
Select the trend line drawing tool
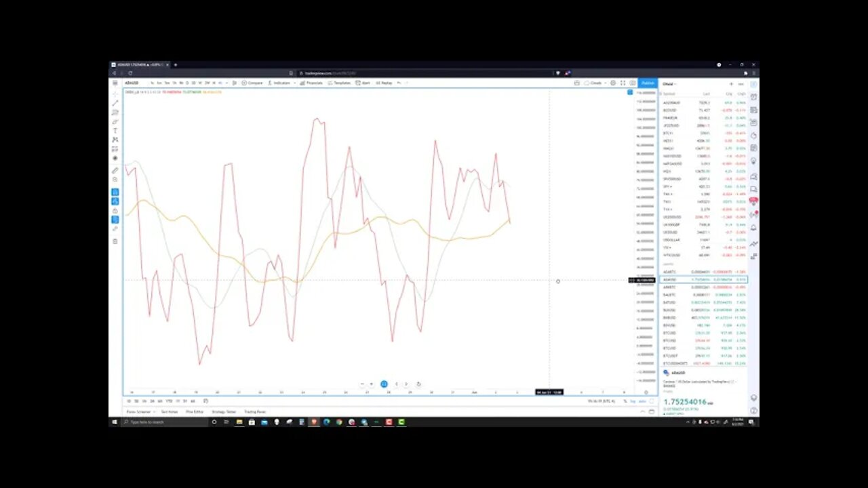pyautogui.click(x=115, y=103)
